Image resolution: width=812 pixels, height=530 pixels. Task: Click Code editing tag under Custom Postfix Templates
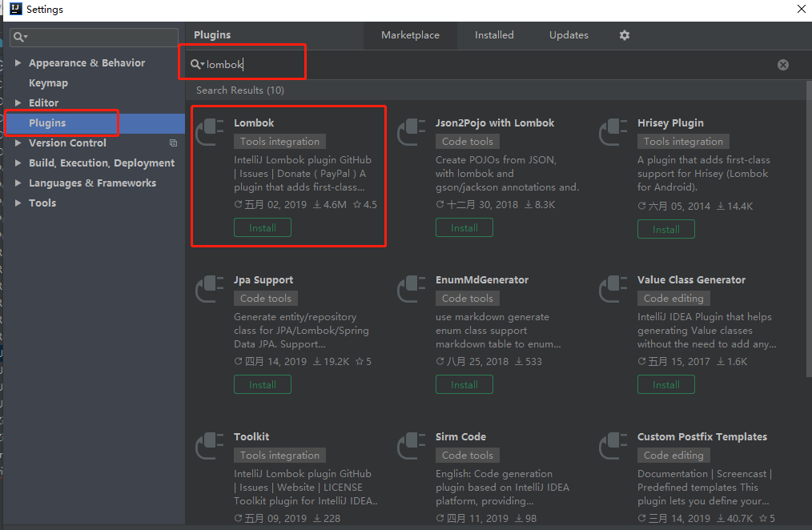(x=673, y=455)
